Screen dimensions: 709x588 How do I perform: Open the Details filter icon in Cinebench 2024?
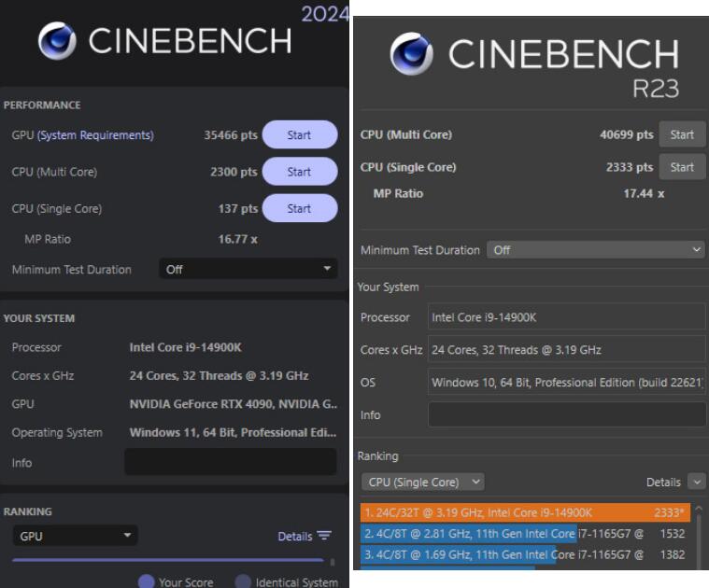pyautogui.click(x=324, y=536)
